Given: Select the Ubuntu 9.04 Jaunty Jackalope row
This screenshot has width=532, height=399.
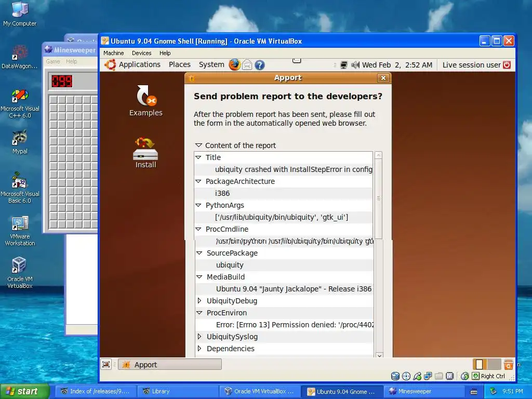Looking at the screenshot, I should 284,289.
